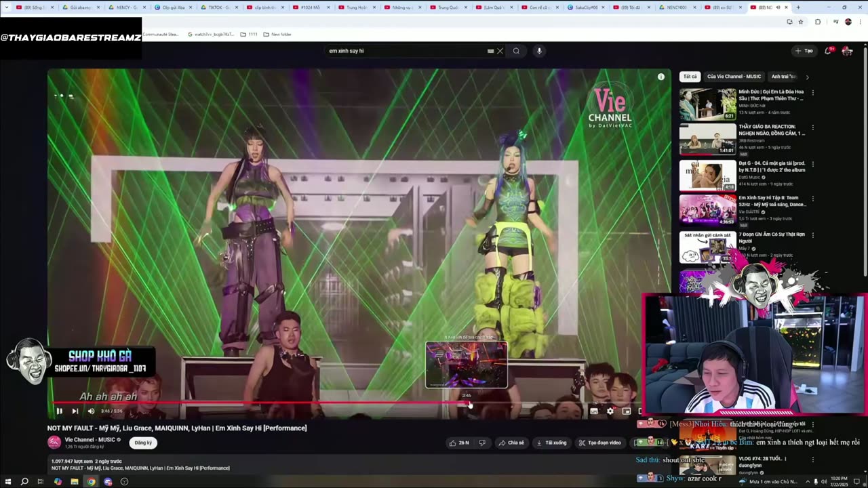Open the Minh Đức recommended video thumbnail
The height and width of the screenshot is (488, 868).
coord(707,104)
